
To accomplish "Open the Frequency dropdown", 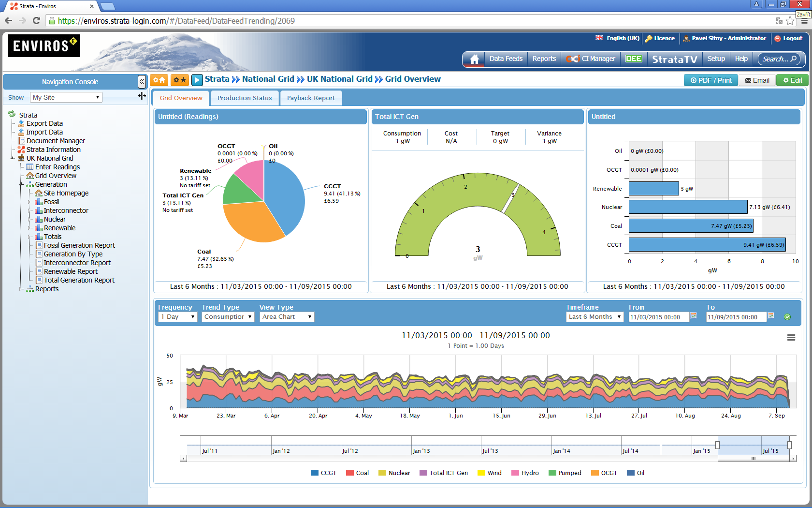I will (177, 317).
